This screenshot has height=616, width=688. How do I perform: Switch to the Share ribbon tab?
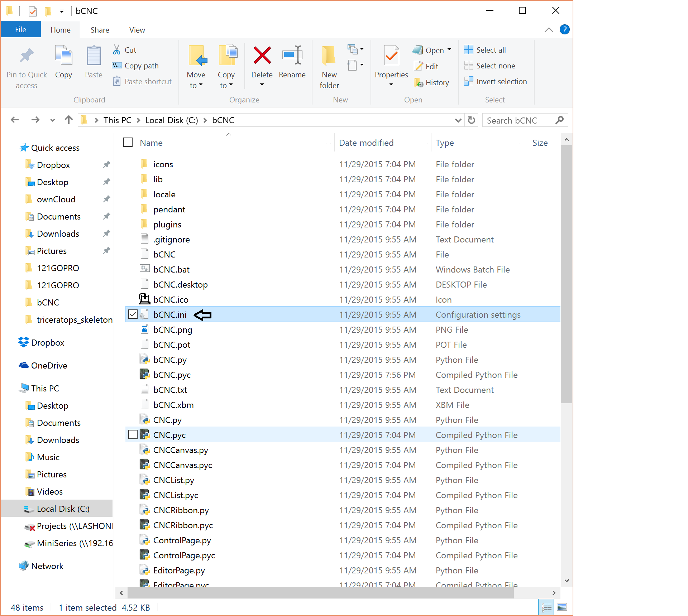[x=100, y=30]
